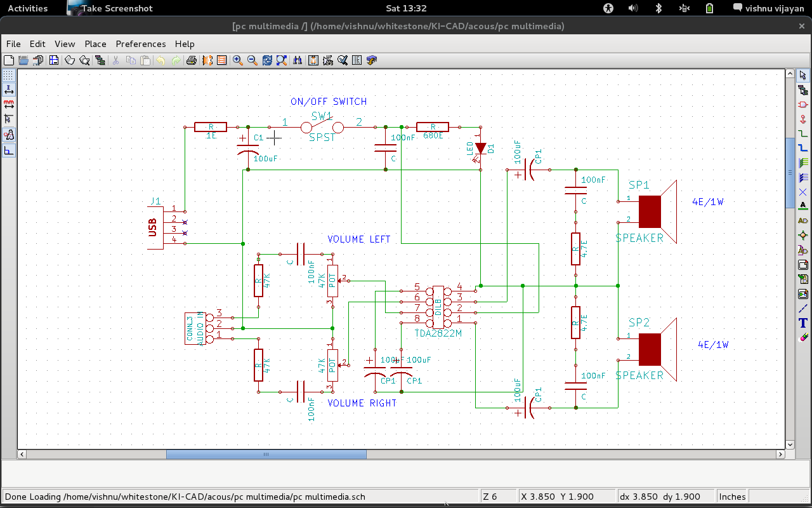The image size is (812, 508).
Task: Open the Preferences menu
Action: click(140, 44)
